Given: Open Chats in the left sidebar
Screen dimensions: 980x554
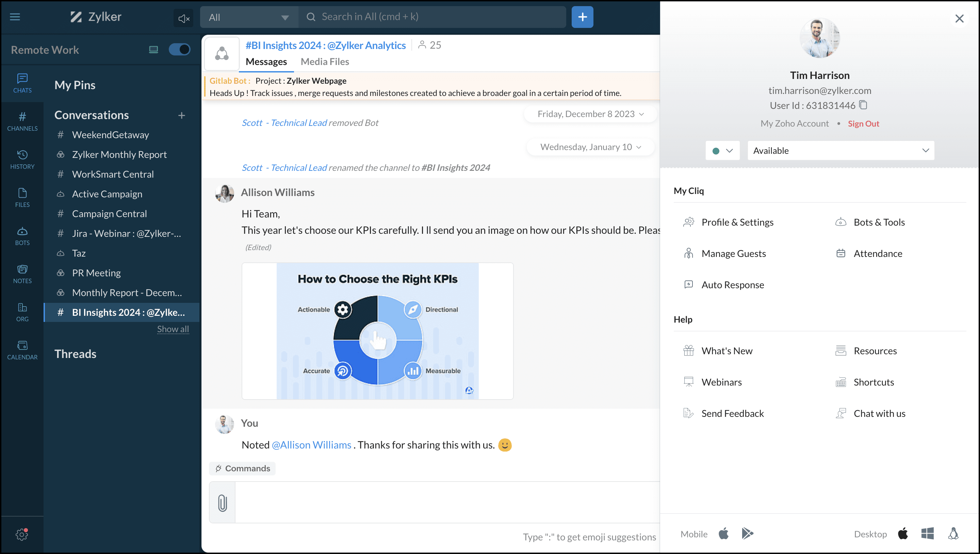Looking at the screenshot, I should (x=22, y=83).
